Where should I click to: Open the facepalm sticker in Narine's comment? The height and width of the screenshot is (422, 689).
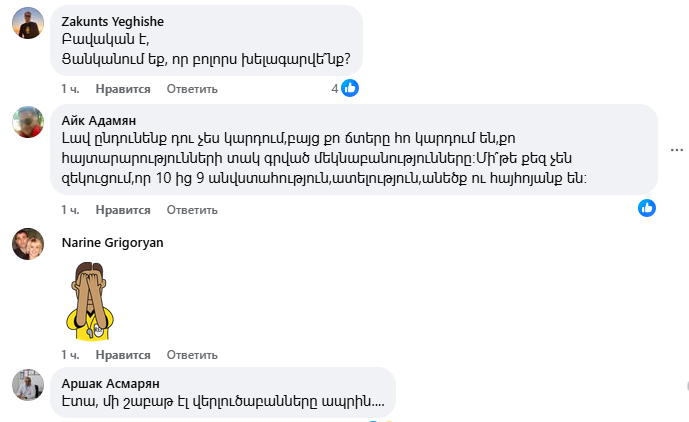[89, 296]
